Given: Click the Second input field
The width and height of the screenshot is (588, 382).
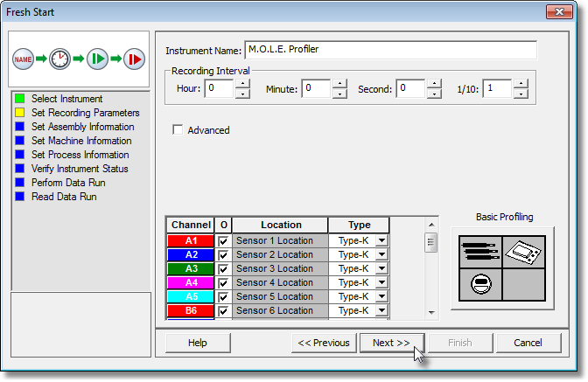Looking at the screenshot, I should pos(411,88).
